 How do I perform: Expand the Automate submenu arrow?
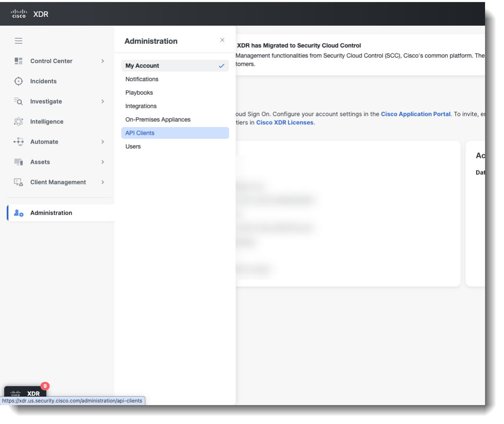pos(103,142)
